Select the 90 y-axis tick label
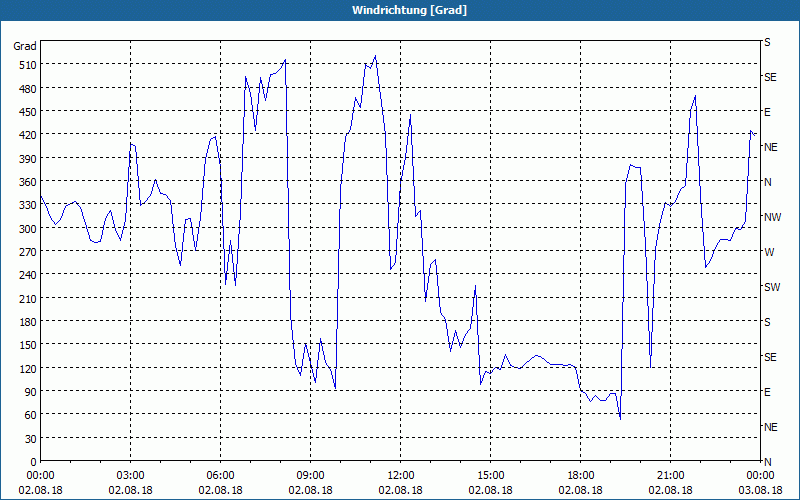This screenshot has height=500, width=800. click(x=31, y=392)
